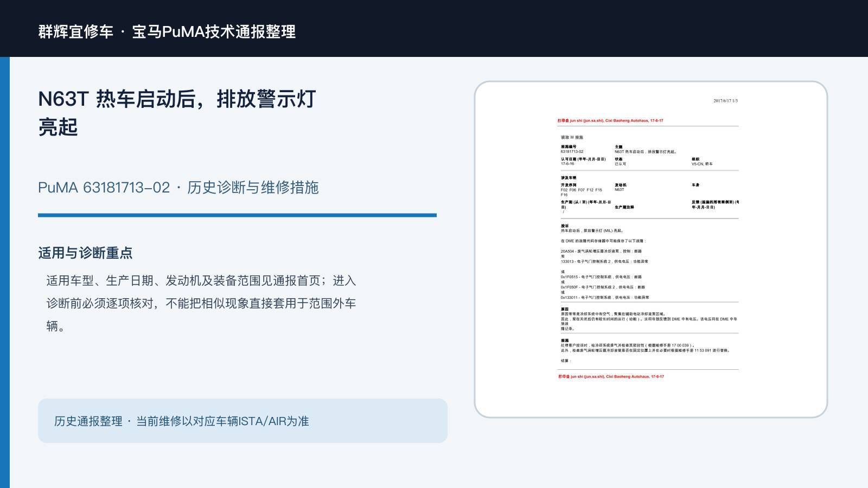Select the N63T 热车启动后 slide heading
This screenshot has height=488, width=868.
pos(177,113)
